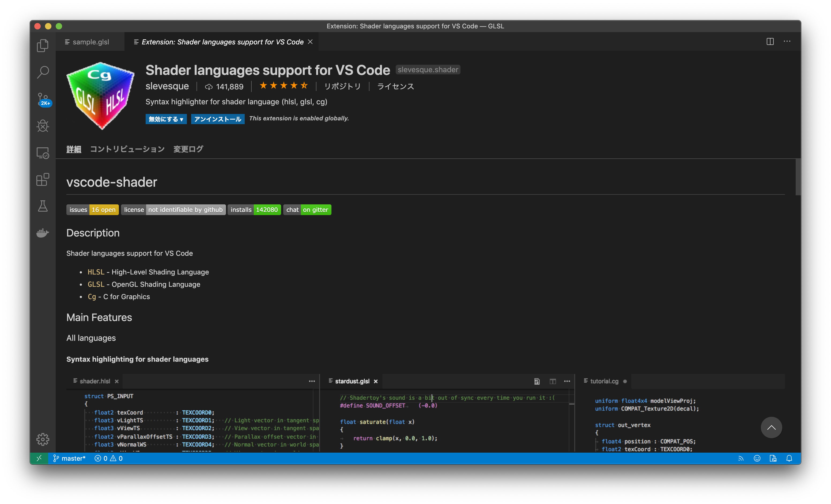Screen dimensions: 831x504
Task: Click the アンインストール button
Action: click(x=218, y=119)
